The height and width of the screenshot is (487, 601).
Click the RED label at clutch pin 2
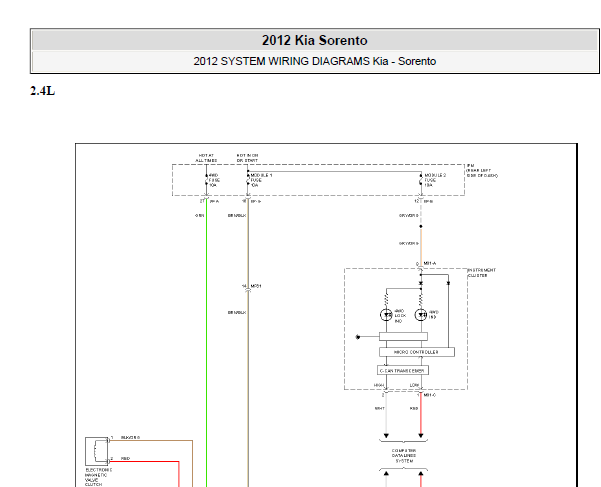pyautogui.click(x=125, y=458)
